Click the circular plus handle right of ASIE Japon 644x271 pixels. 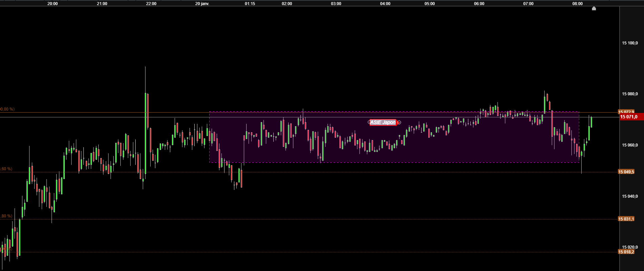click(399, 122)
